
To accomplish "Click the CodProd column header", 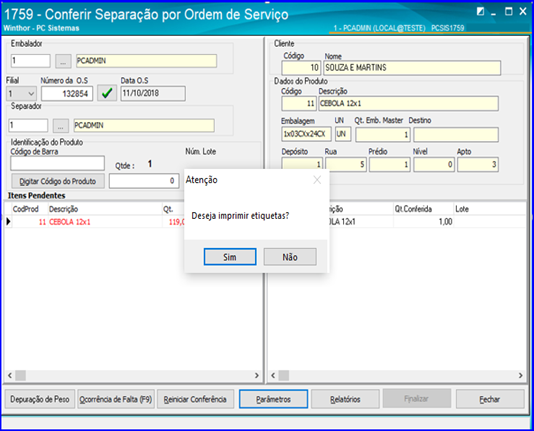I will click(26, 209).
